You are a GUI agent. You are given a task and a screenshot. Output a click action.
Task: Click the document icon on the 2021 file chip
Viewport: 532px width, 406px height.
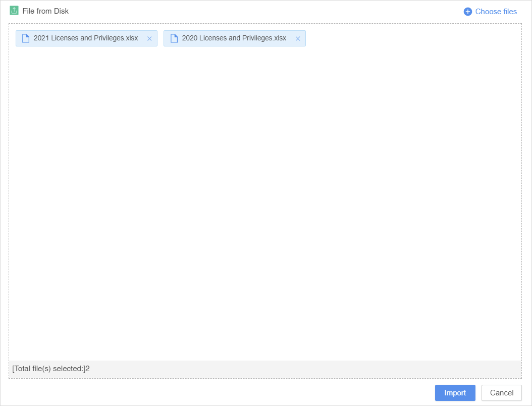pyautogui.click(x=26, y=38)
